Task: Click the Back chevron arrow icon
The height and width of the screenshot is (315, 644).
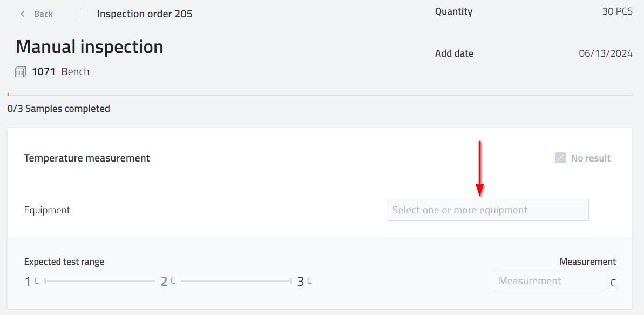Action: [x=22, y=14]
